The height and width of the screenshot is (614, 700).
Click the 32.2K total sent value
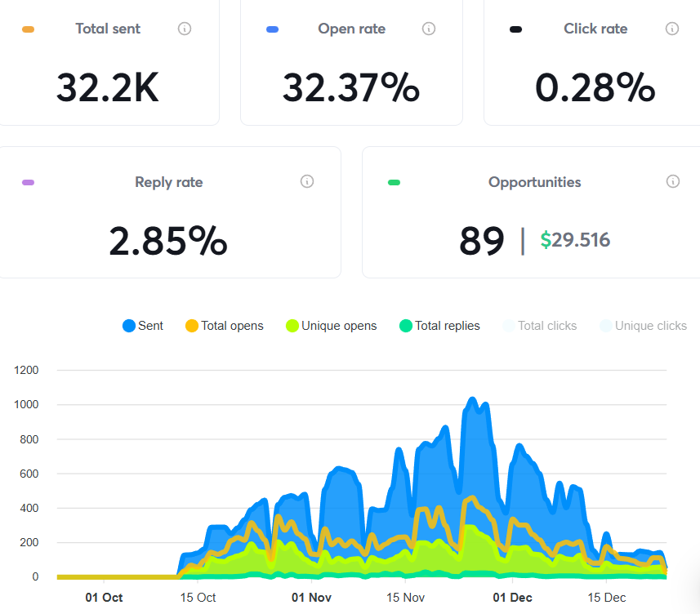tap(107, 87)
